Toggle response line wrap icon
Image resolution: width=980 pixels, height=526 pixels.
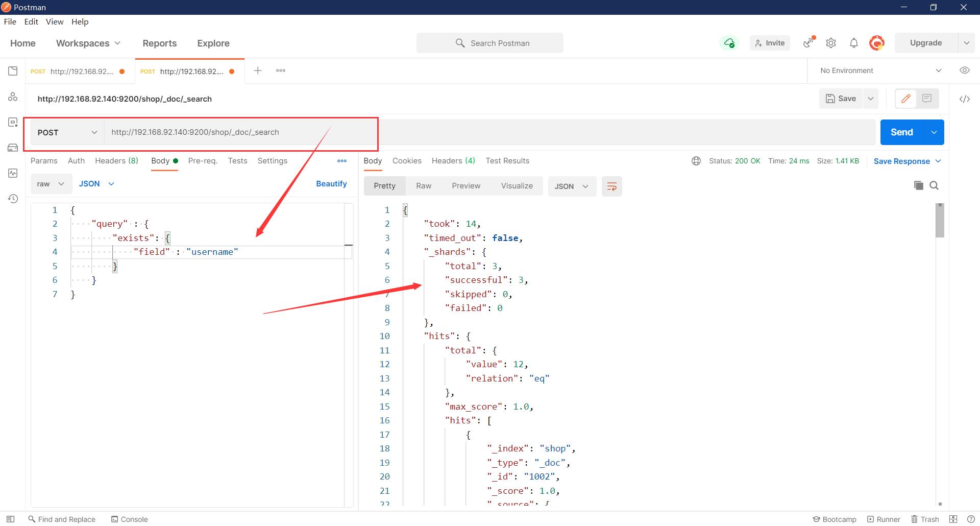coord(612,186)
